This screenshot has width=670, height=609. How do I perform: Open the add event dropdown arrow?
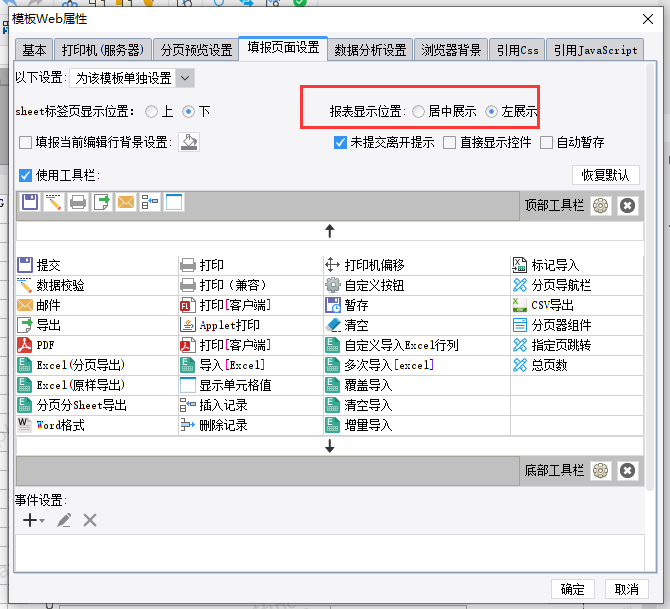pyautogui.click(x=42, y=521)
